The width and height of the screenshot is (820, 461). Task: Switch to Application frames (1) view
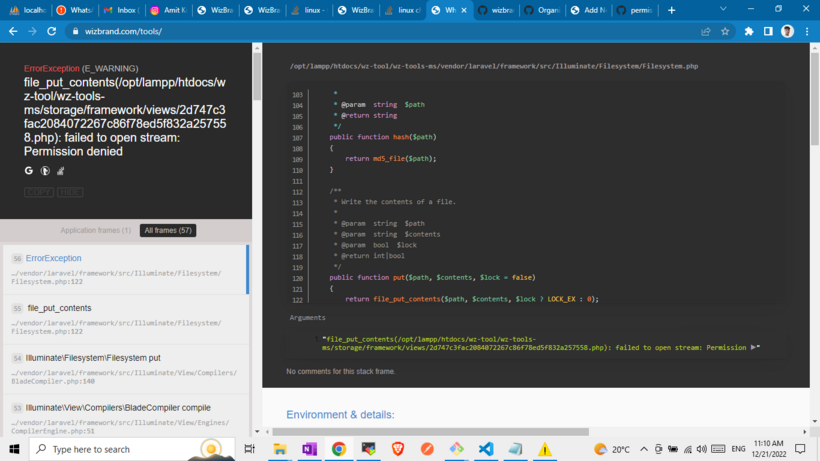96,230
